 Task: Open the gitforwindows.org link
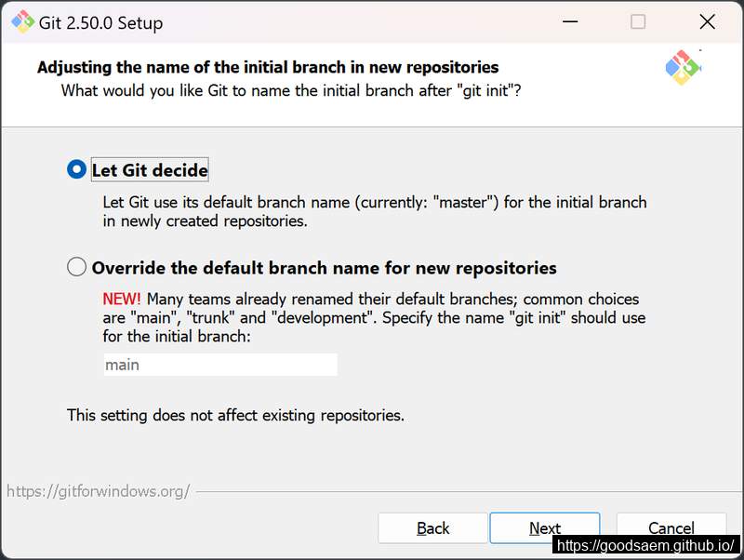click(x=99, y=491)
